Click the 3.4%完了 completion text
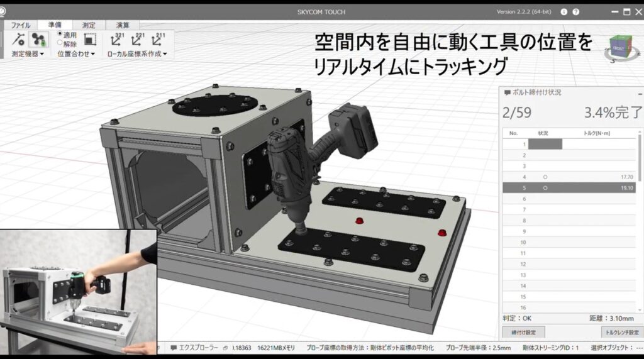 coord(613,112)
